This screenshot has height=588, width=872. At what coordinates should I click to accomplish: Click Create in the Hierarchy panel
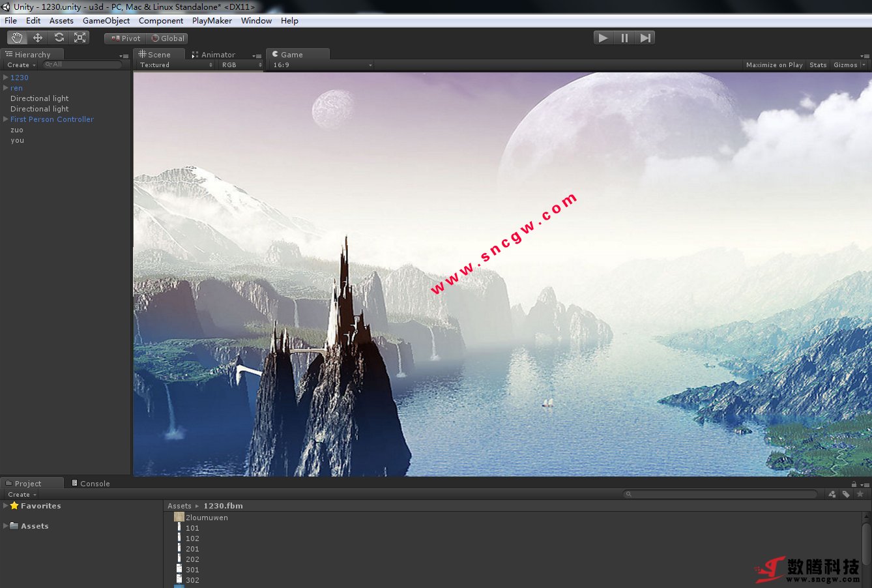tap(21, 65)
